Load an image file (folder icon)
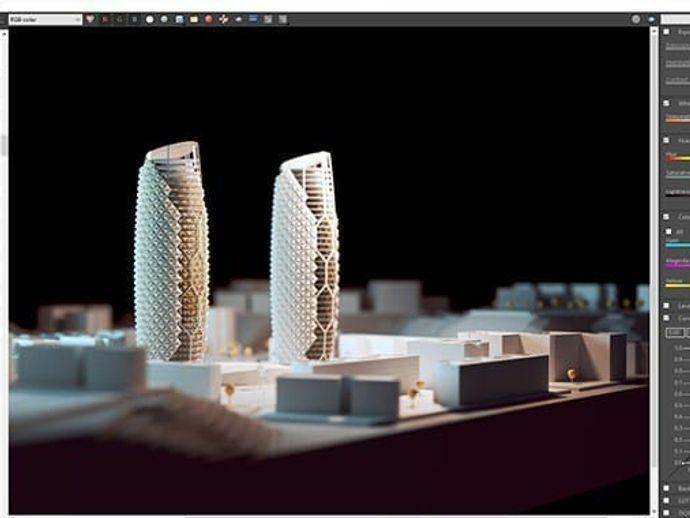The image size is (690, 518). pos(194,19)
